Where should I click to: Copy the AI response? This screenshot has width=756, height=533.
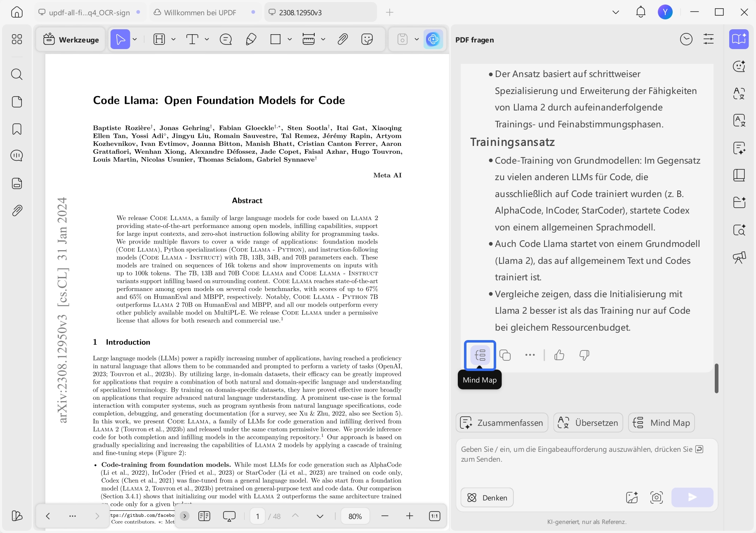point(505,355)
